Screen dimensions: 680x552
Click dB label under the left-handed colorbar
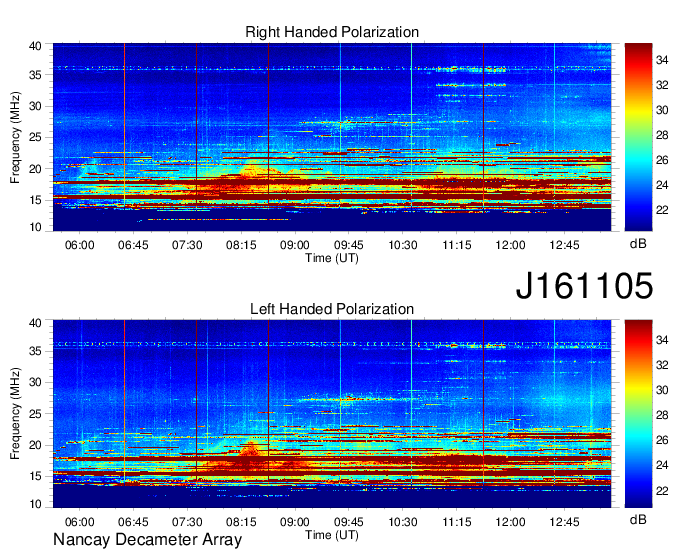[x=638, y=519]
